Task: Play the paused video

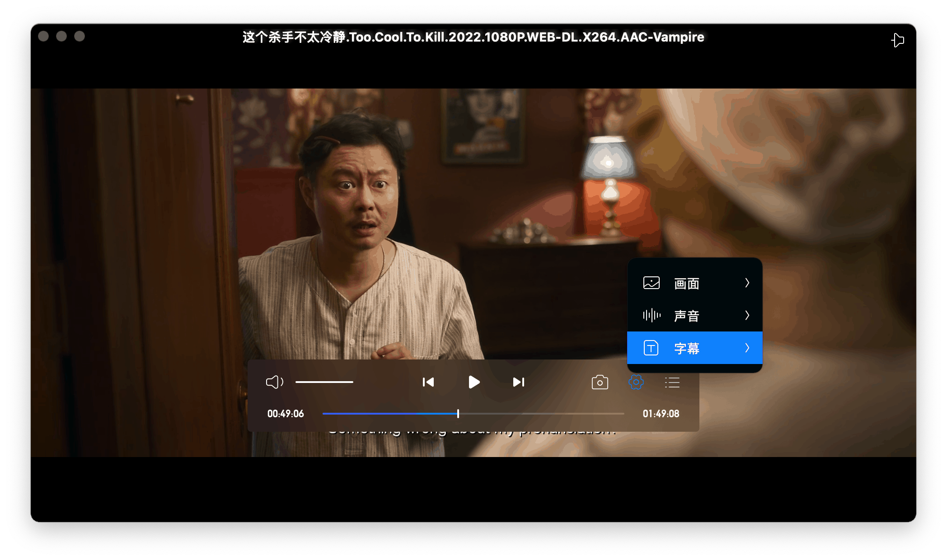Action: coord(473,382)
